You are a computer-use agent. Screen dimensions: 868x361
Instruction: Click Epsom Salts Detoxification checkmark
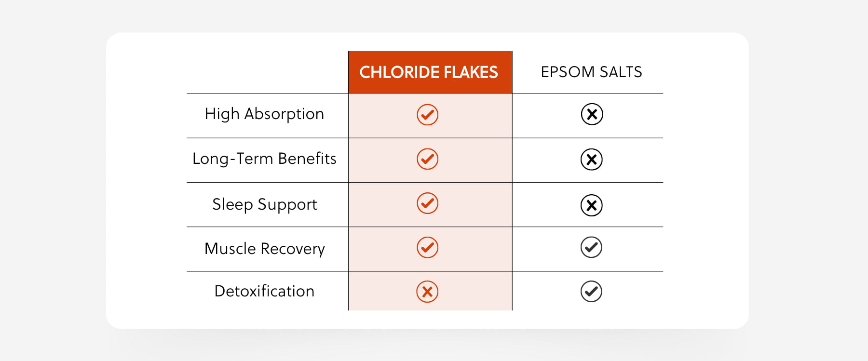pos(591,292)
